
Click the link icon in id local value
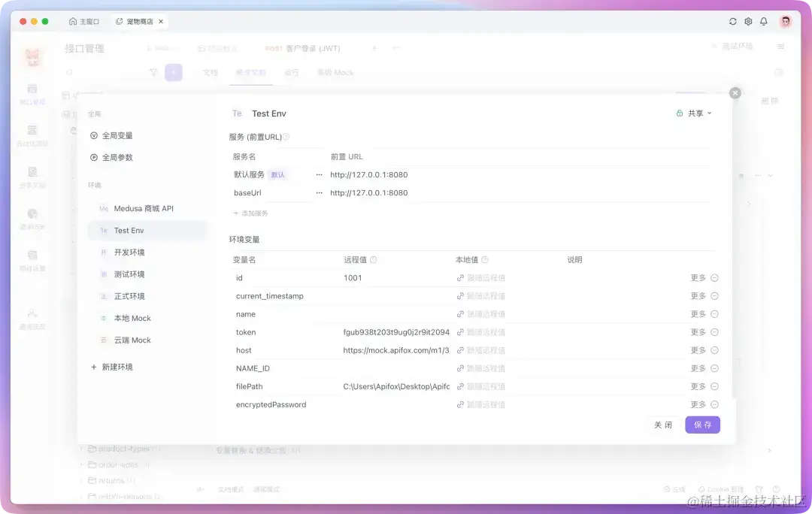pos(460,278)
